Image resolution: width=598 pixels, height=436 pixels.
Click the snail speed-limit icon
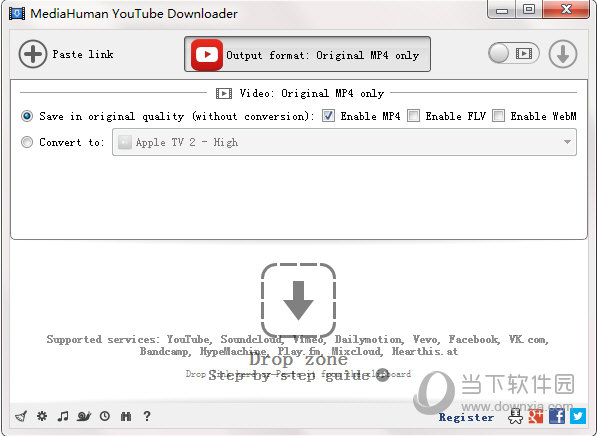84,416
